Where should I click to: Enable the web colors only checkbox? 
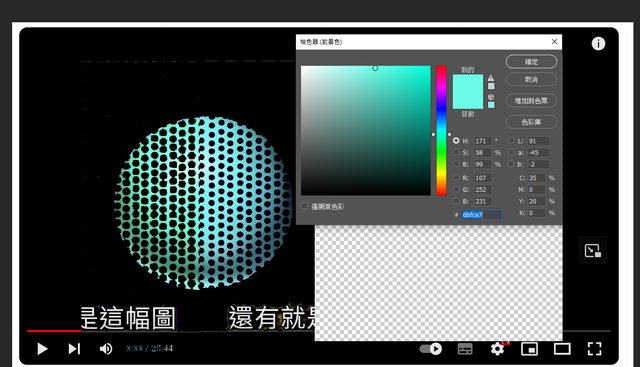(x=304, y=206)
